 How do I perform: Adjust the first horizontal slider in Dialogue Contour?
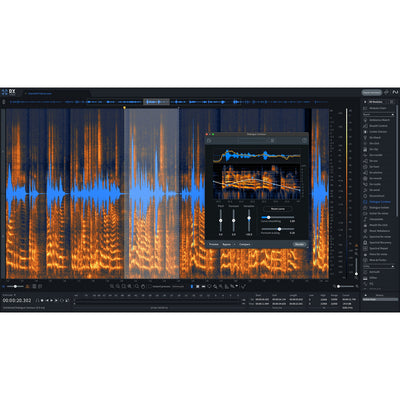click(x=277, y=217)
